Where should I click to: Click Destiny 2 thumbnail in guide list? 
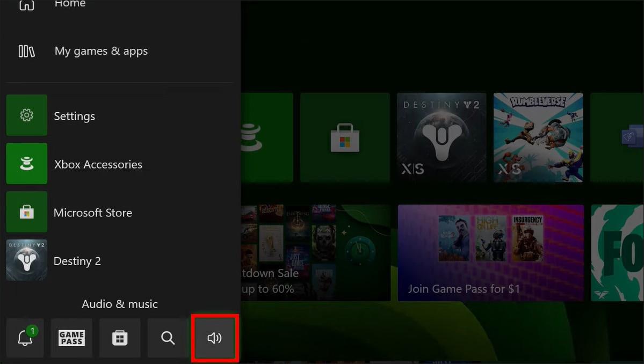click(27, 260)
